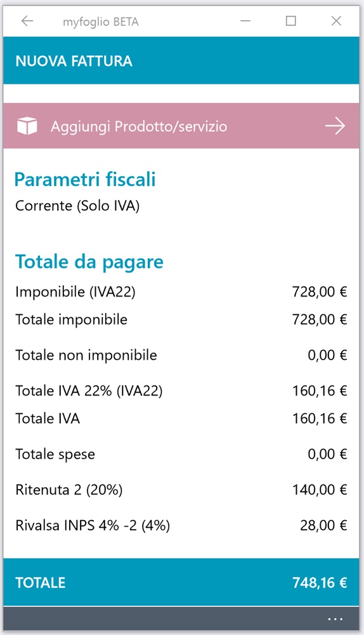
Task: Select the Totale spese row
Action: 181,454
